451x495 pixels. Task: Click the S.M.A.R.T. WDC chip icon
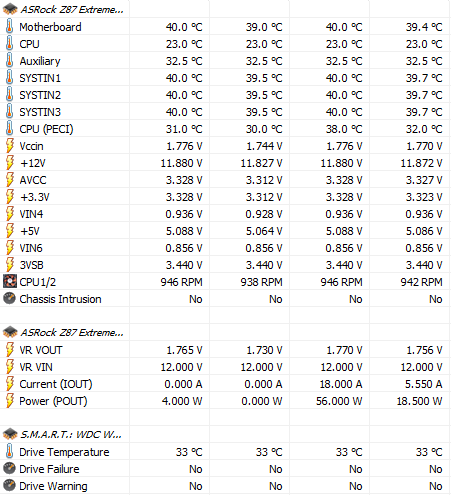[x=10, y=434]
